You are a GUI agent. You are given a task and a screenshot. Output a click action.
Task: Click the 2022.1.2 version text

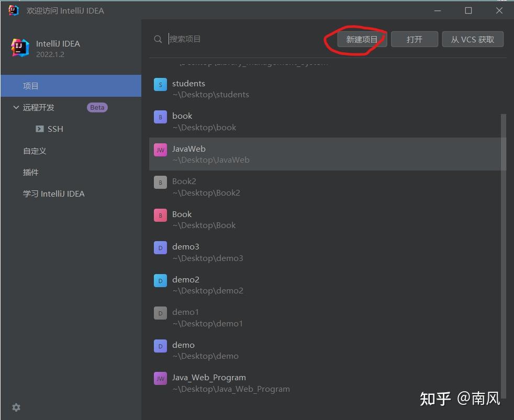pos(50,54)
